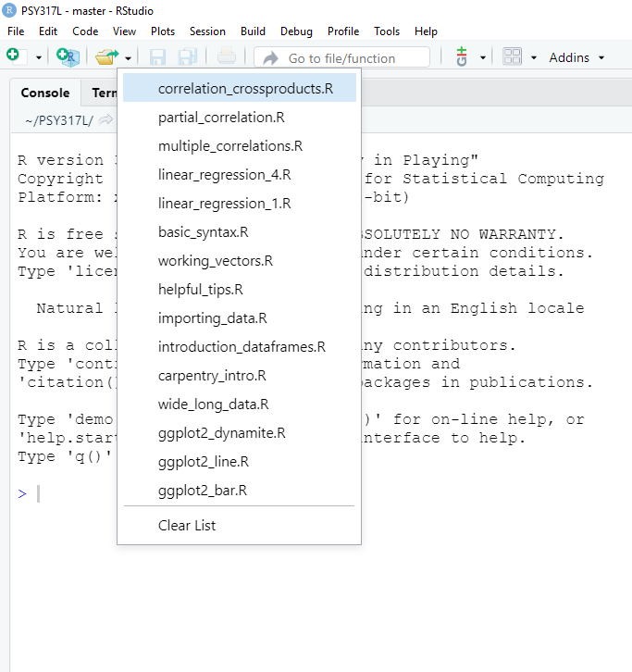Choose Clear List in recent files menu
The width and height of the screenshot is (632, 672).
click(x=187, y=525)
